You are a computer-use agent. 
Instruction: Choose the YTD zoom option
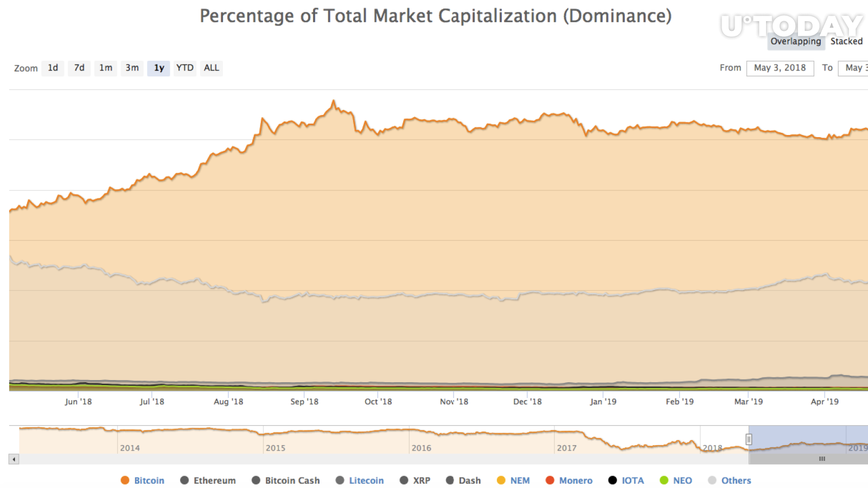click(x=184, y=68)
